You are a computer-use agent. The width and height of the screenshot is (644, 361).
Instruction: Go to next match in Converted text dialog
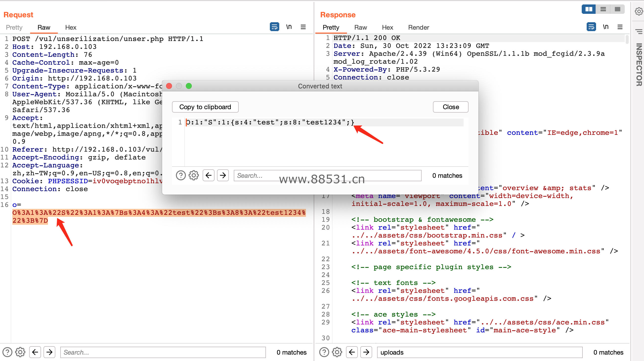[x=223, y=175]
